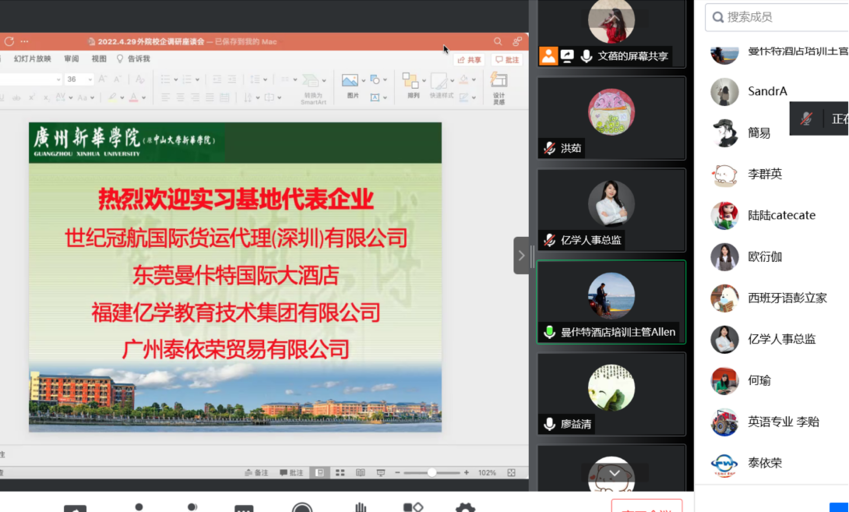849x512 pixels.
Task: Switch to slide sorter grid view
Action: click(x=340, y=473)
